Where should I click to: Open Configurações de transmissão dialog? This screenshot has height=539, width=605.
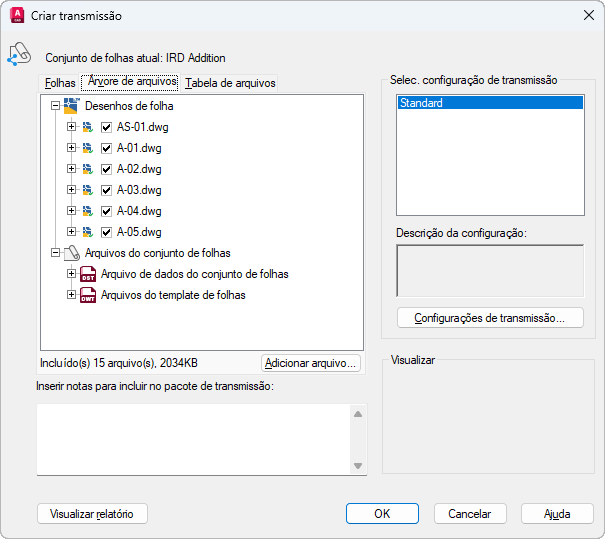point(490,318)
